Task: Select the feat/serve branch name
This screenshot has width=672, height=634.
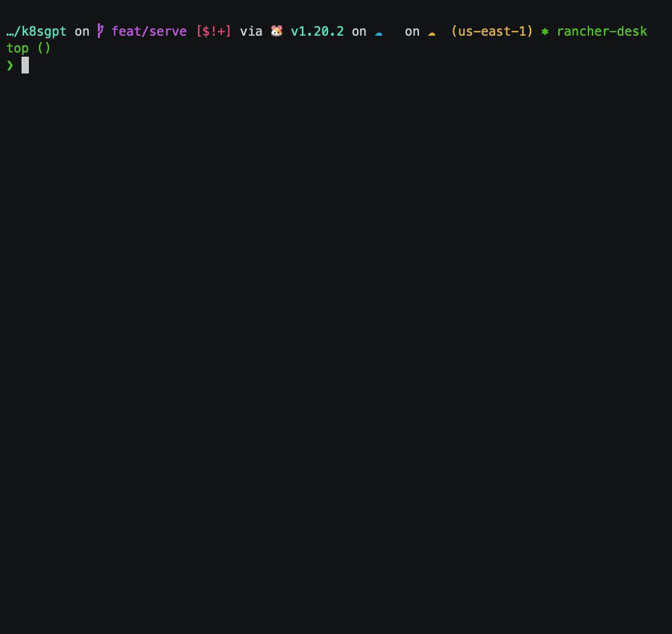Action: click(149, 31)
